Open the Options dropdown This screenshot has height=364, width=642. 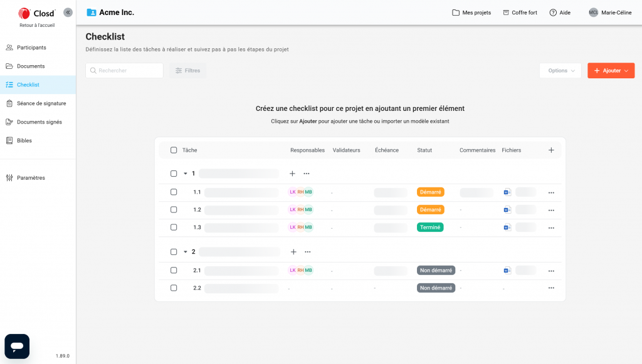tap(560, 71)
